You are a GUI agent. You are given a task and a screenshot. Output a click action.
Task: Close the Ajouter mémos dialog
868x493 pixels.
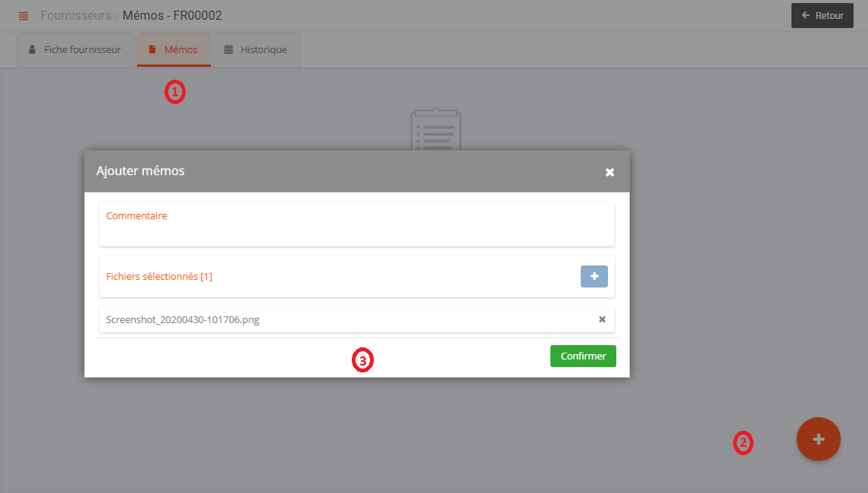point(609,172)
